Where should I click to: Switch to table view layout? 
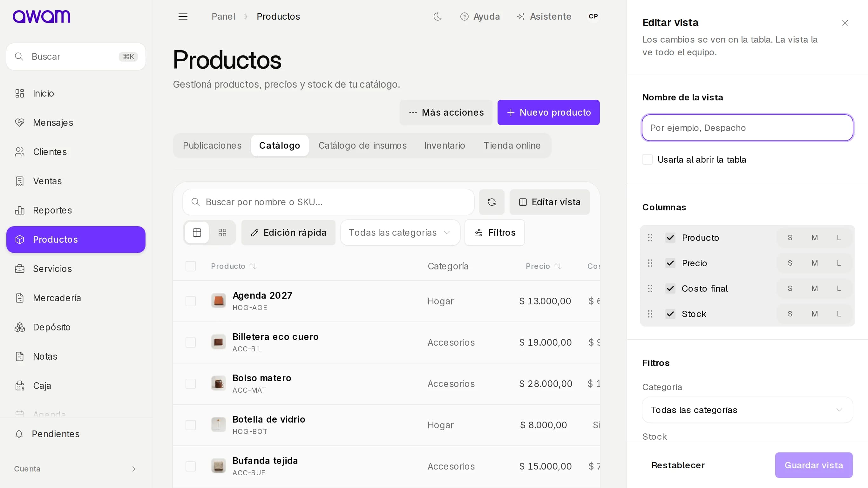(x=197, y=233)
